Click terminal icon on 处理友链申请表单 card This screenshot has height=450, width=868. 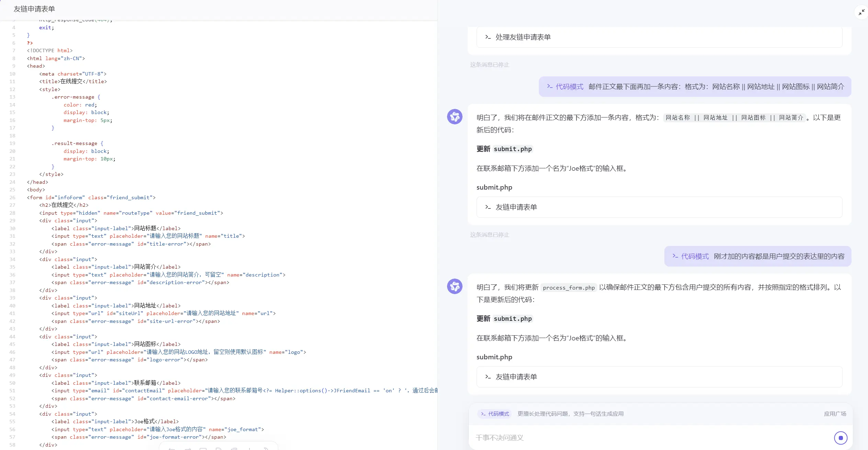click(x=488, y=37)
